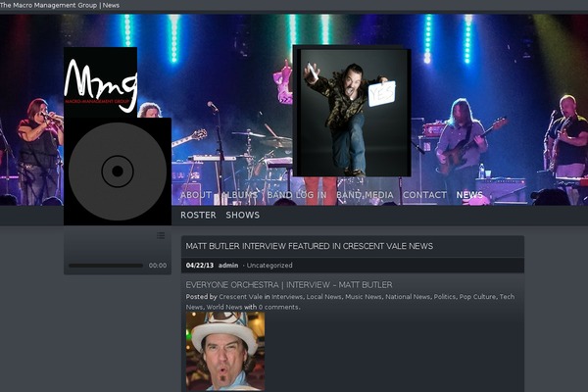The width and height of the screenshot is (588, 392).
Task: Open the Uncategorized category link
Action: pyautogui.click(x=269, y=266)
